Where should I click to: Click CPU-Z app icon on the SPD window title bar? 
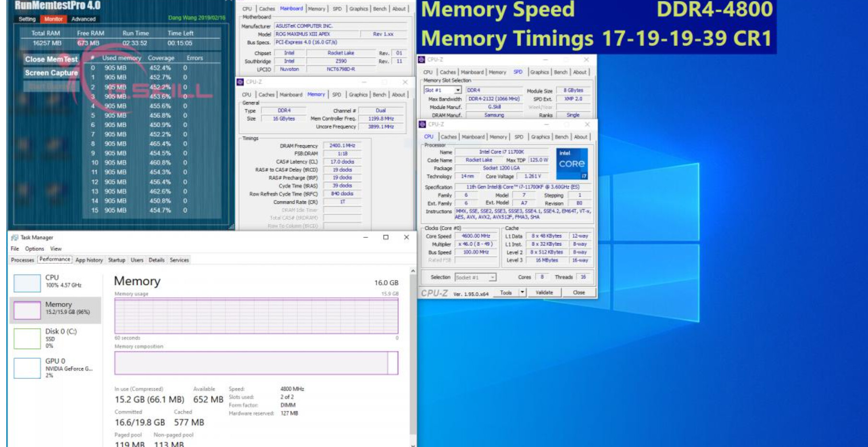point(421,59)
